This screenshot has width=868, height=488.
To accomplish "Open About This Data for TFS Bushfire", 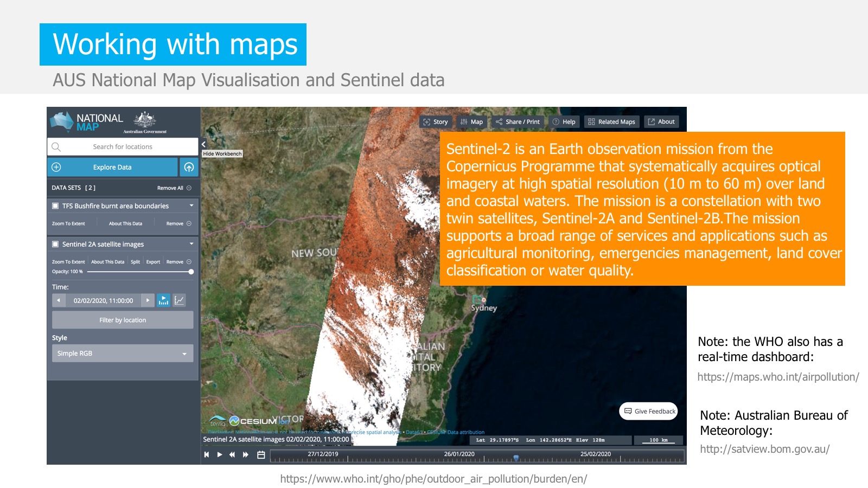I will click(x=125, y=223).
